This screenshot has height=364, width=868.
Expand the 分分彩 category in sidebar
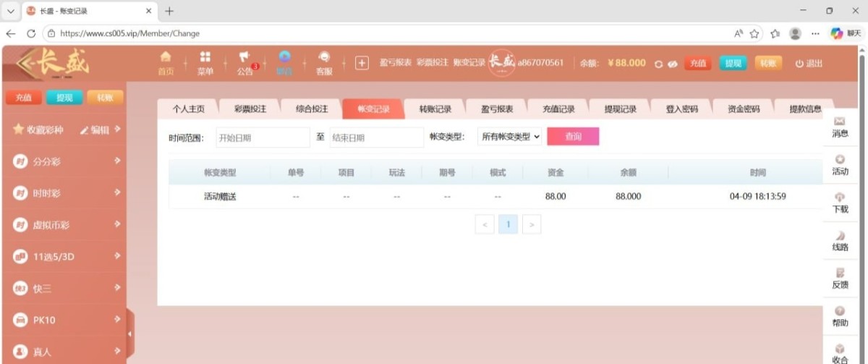click(64, 161)
